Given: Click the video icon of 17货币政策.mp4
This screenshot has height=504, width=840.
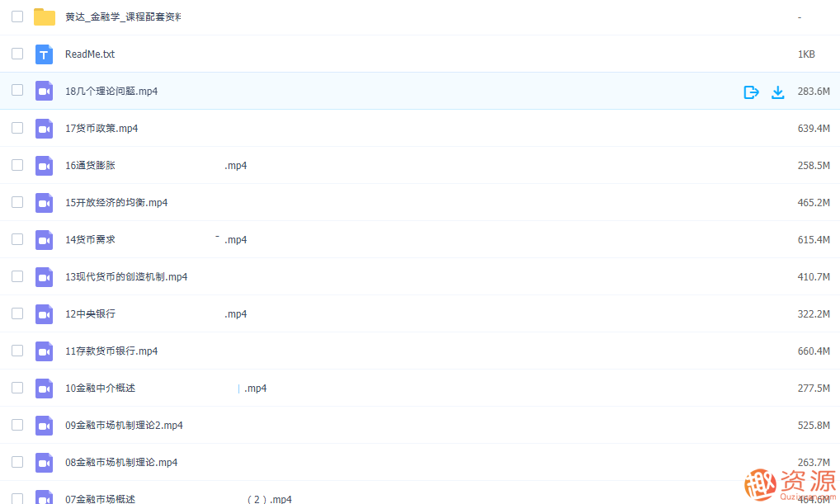Looking at the screenshot, I should 44,129.
